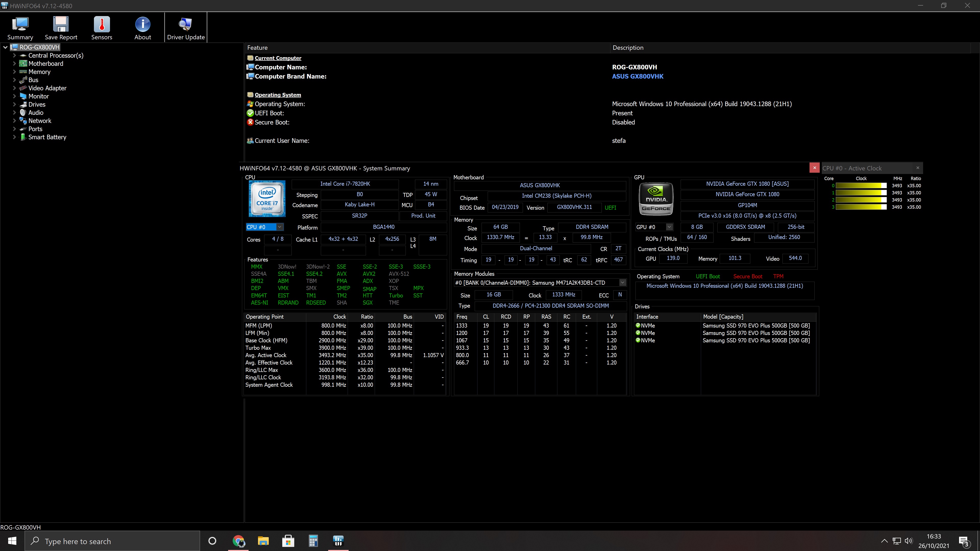
Task: Select Motherboard in the tree
Action: click(46, 64)
